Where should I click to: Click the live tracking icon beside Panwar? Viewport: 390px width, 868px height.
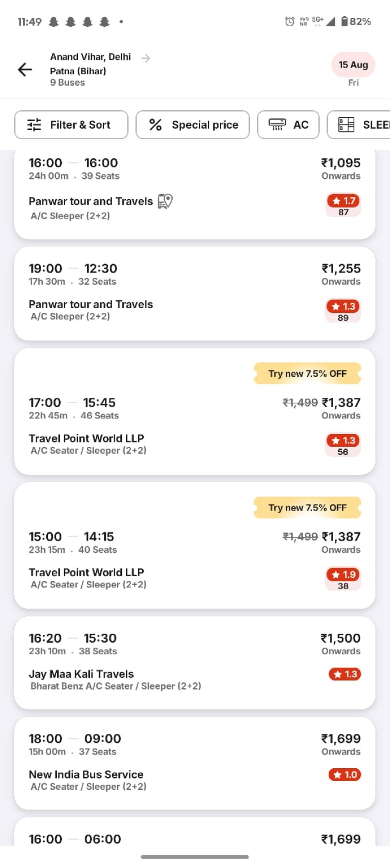point(165,201)
